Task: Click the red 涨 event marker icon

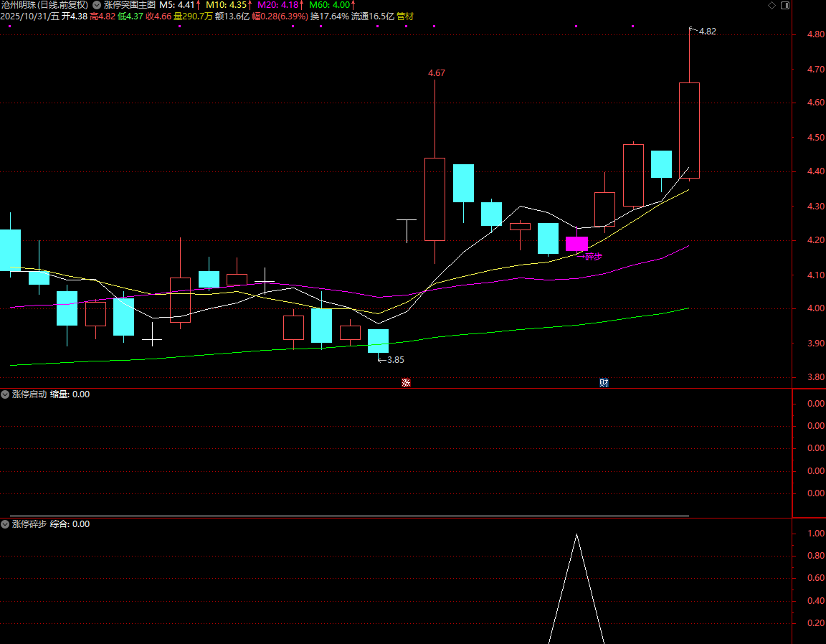Action: click(406, 383)
